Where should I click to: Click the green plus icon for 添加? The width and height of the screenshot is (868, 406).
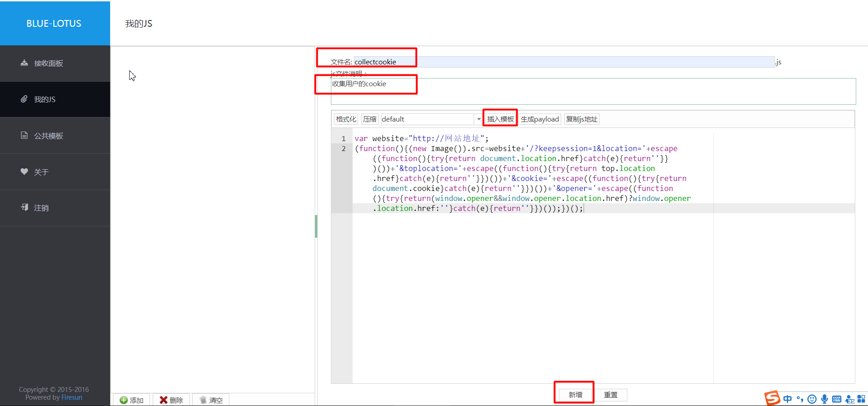[x=123, y=400]
